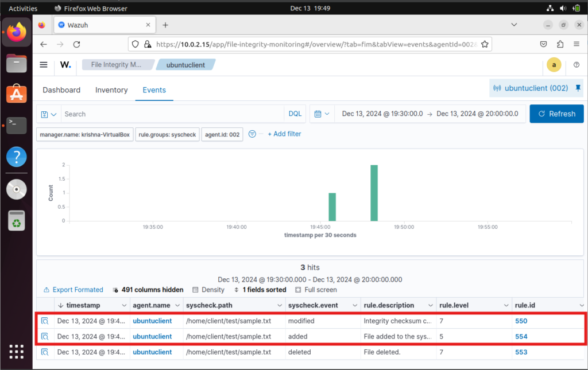Open the Density display options
588x370 pixels.
pyautogui.click(x=208, y=290)
